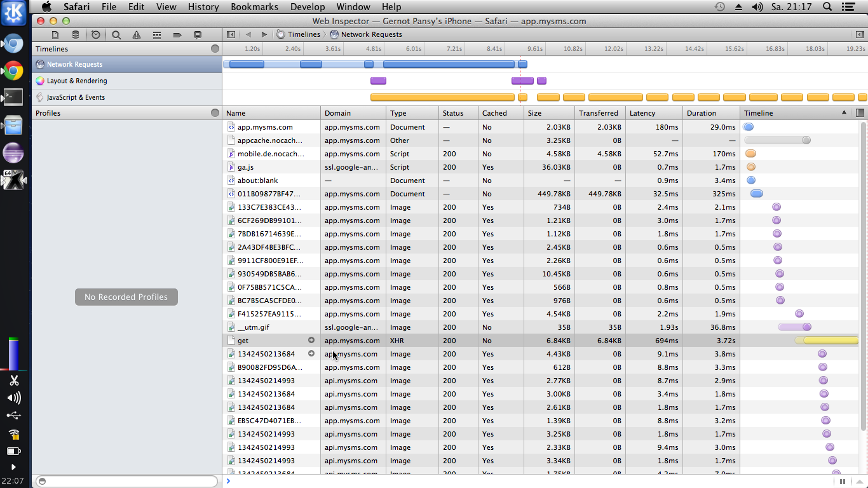
Task: Open the Debugger icon in inspector toolbar
Action: 157,35
